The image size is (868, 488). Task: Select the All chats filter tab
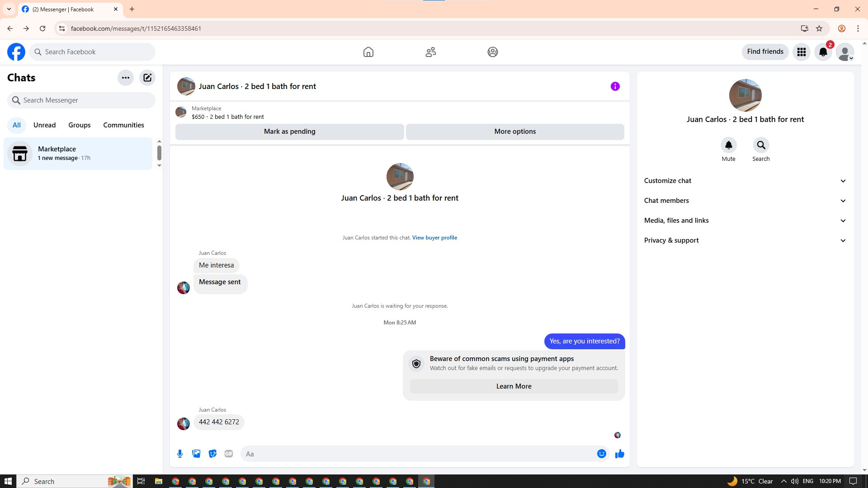[x=17, y=125]
